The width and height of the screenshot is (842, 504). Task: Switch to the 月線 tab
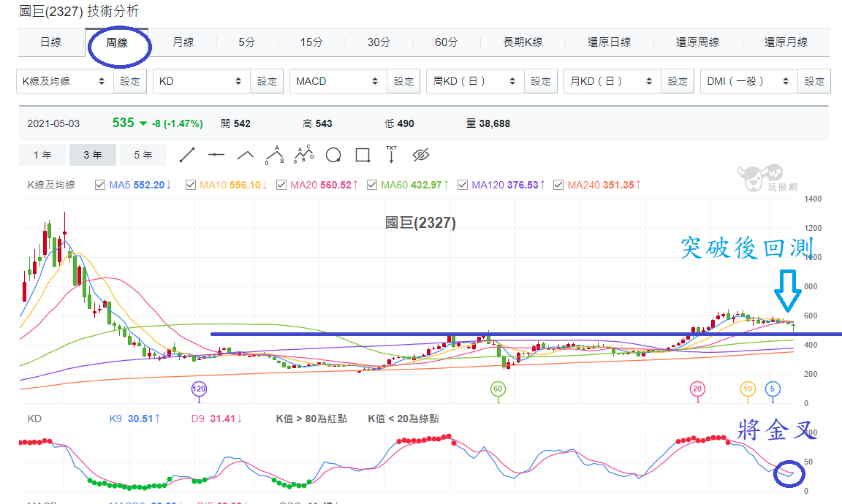183,42
